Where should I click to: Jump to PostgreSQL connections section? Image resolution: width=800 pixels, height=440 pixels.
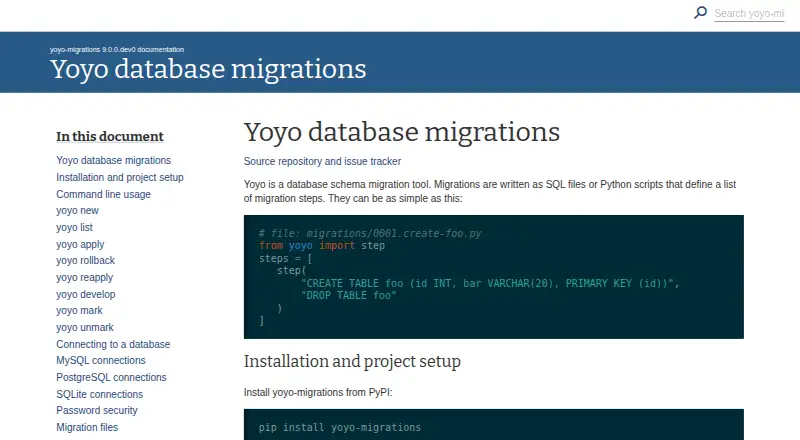tap(111, 377)
